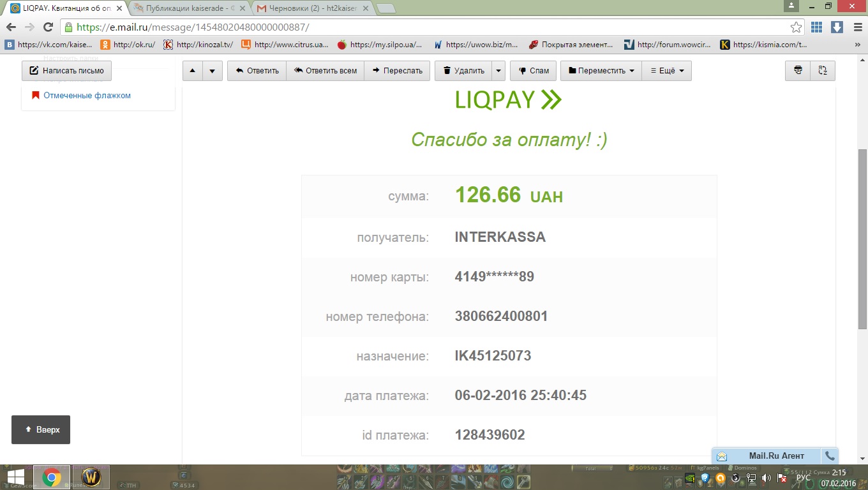Click the page vertical scrollbar thumb
868x490 pixels.
(x=862, y=239)
